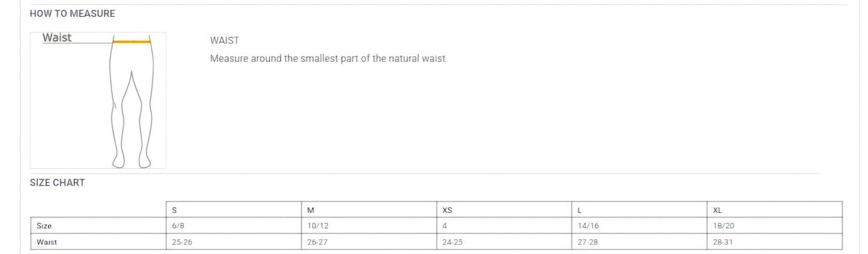The image size is (868, 254).
Task: Select the 28-31 waist measurement cell
Action: [723, 242]
